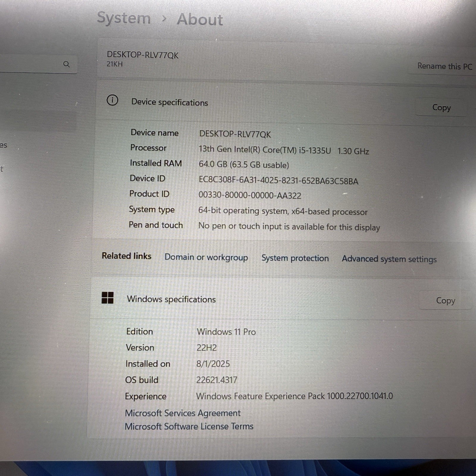Open Microsoft Services Agreement link
476x476 pixels.
(183, 413)
